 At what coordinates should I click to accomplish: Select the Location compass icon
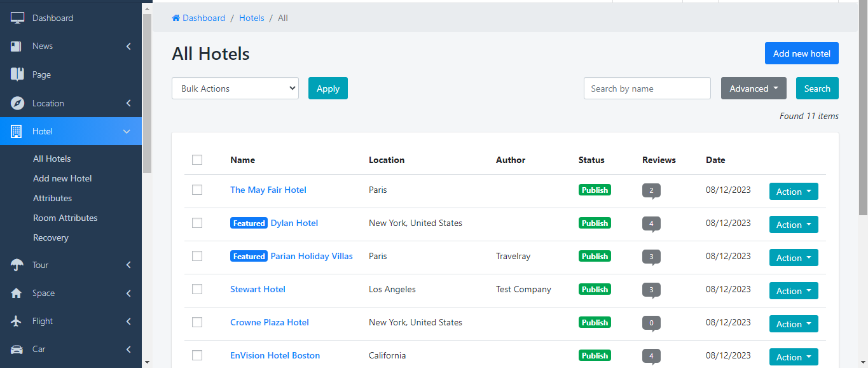coord(17,103)
